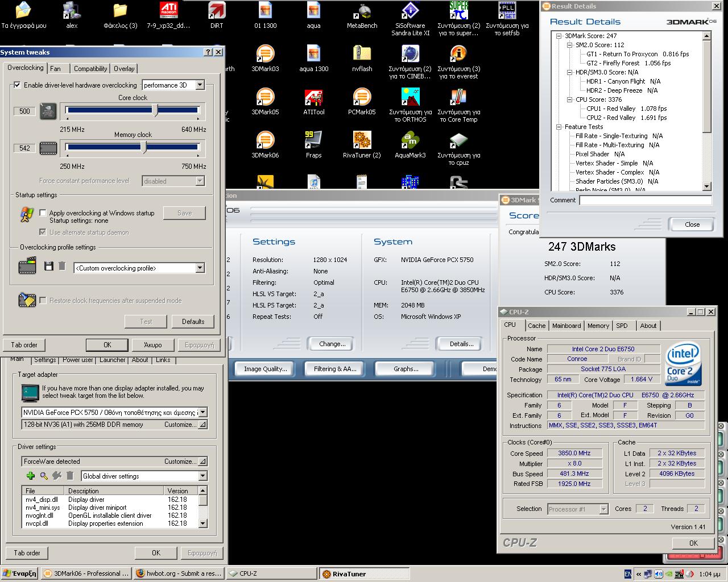This screenshot has width=728, height=582.
Task: Click Defaults button in System tweaks
Action: [x=193, y=322]
